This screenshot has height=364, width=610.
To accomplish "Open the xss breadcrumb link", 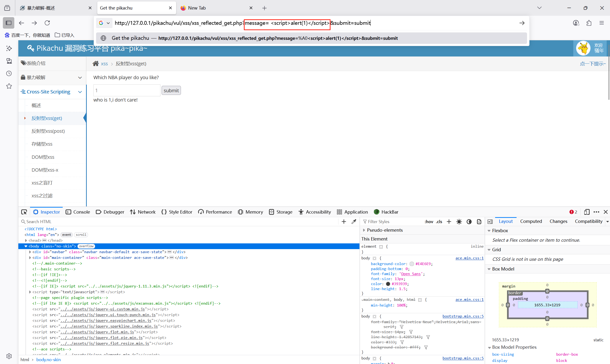I will tap(104, 64).
